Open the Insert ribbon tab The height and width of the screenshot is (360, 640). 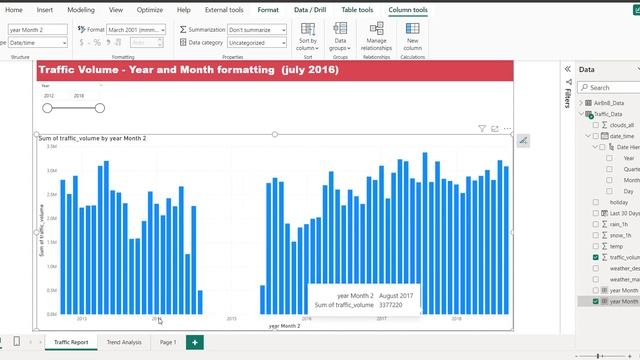pyautogui.click(x=44, y=10)
